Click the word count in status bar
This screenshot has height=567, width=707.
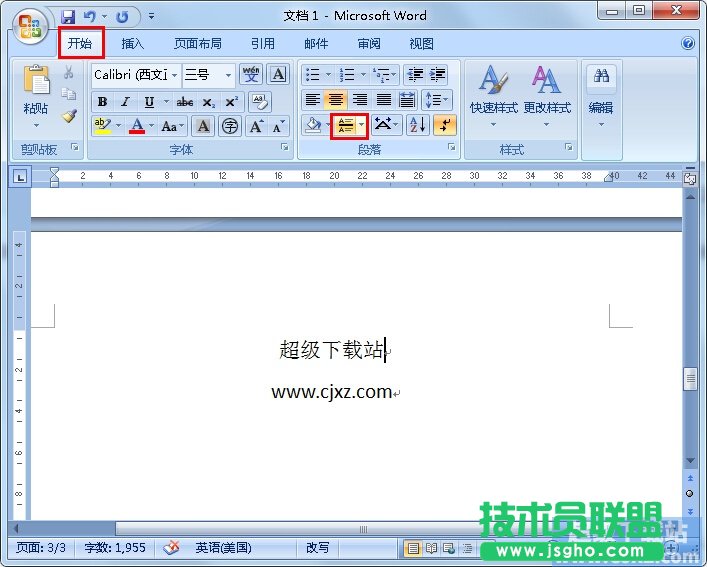click(116, 548)
